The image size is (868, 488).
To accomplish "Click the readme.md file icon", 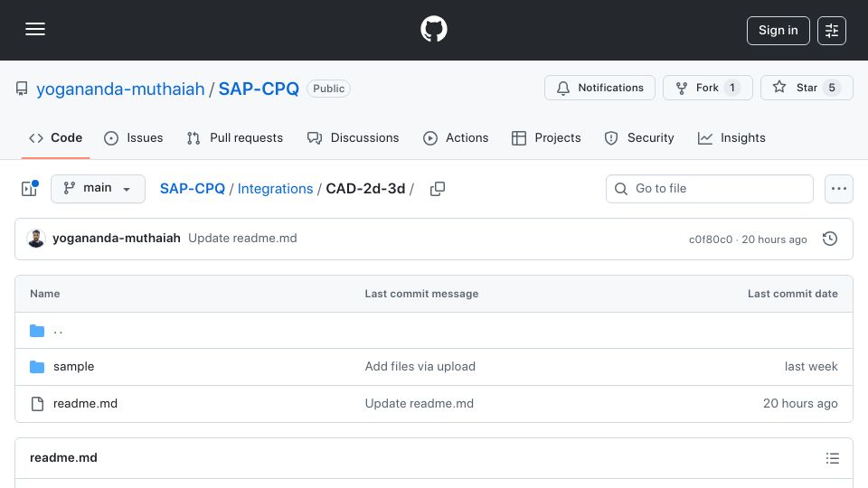I will (x=37, y=404).
